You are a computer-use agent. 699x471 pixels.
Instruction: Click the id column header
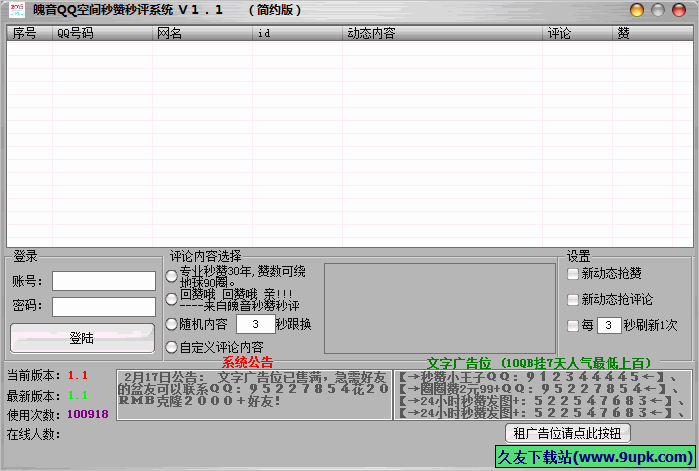coord(298,33)
